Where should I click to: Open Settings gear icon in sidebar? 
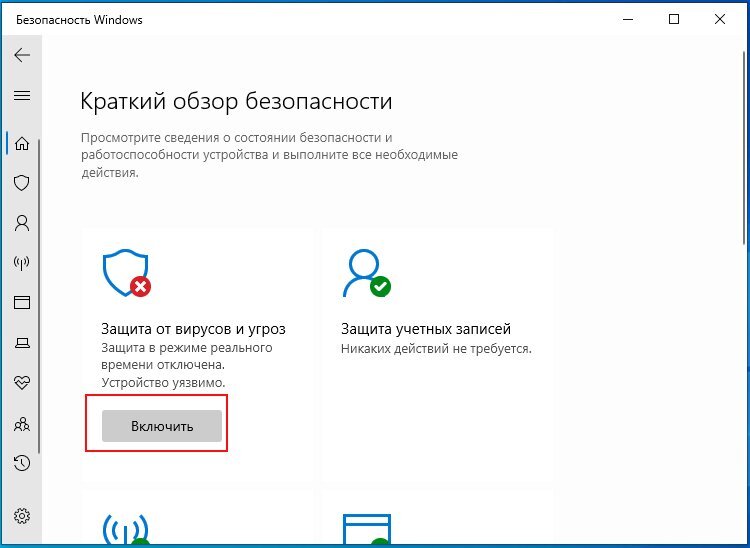[22, 516]
